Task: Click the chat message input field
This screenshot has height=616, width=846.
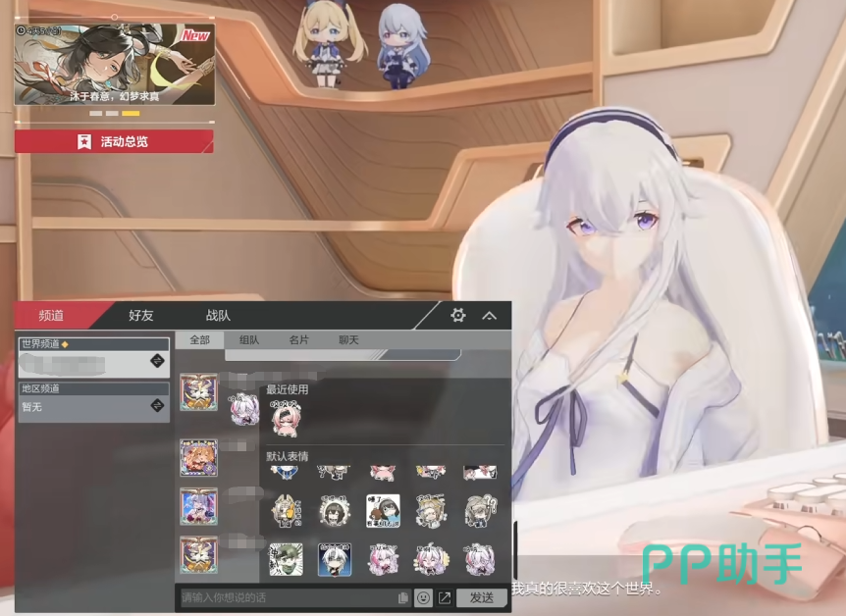Action: click(287, 597)
